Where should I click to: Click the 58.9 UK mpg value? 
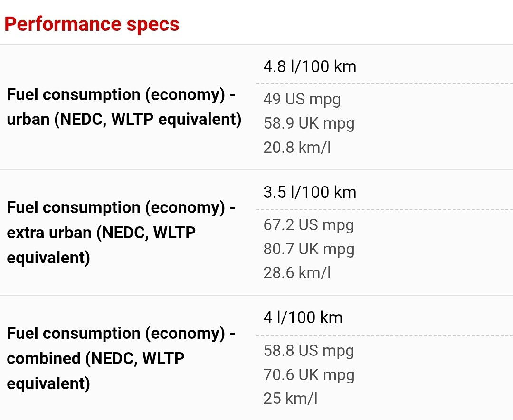pyautogui.click(x=309, y=123)
